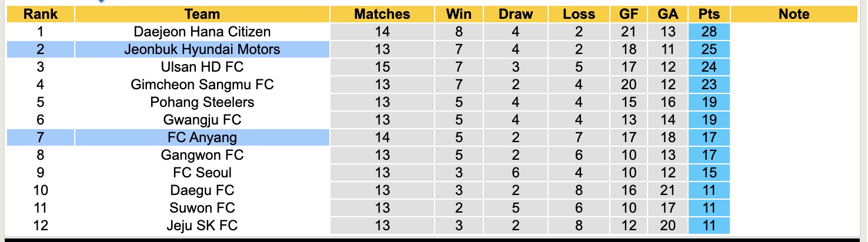The image size is (868, 242).
Task: Select the Daegu FC team name
Action: (202, 190)
